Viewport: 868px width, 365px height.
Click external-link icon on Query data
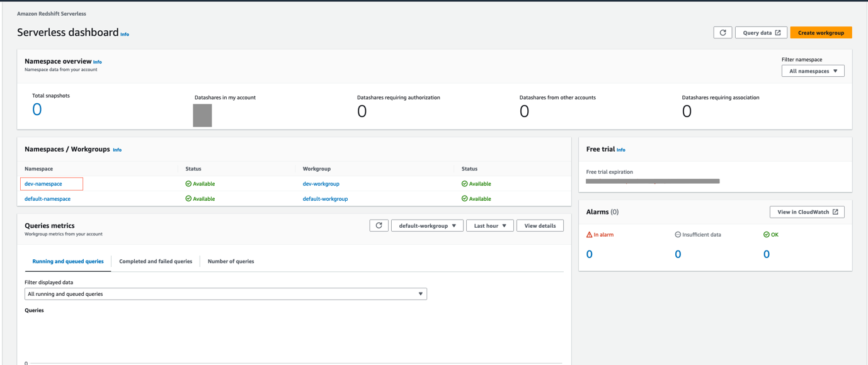[778, 33]
